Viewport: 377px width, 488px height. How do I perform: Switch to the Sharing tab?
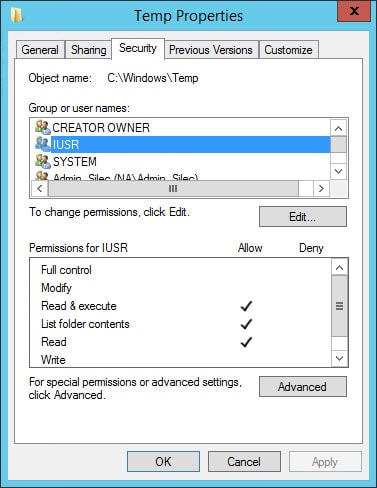tap(88, 50)
